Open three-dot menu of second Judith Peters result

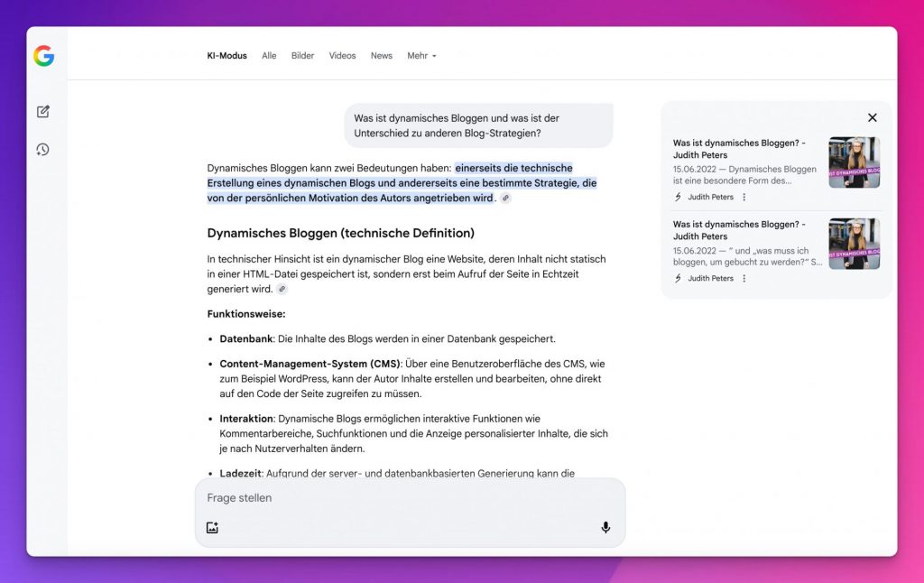744,279
